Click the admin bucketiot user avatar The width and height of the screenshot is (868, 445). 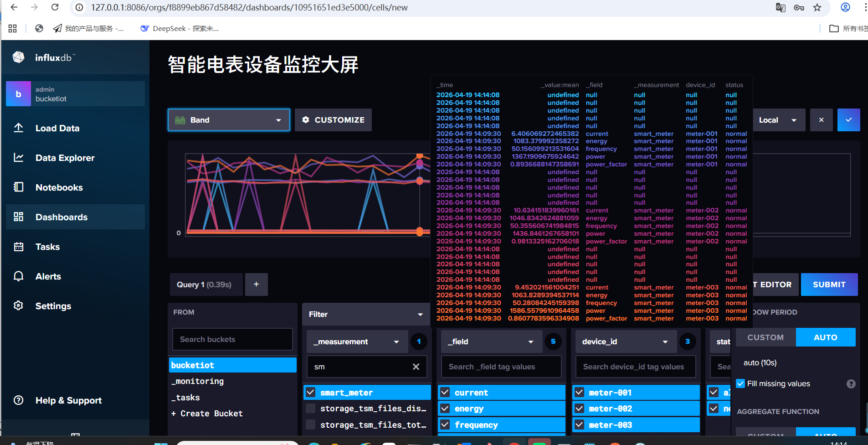18,94
